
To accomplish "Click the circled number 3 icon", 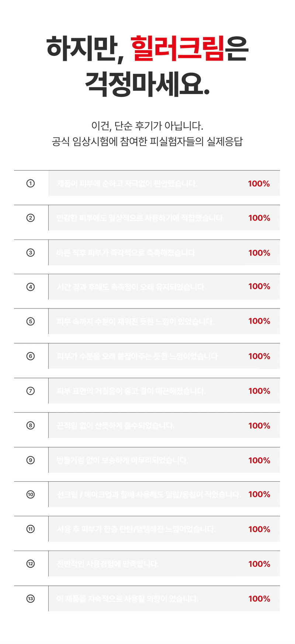I will point(31,253).
